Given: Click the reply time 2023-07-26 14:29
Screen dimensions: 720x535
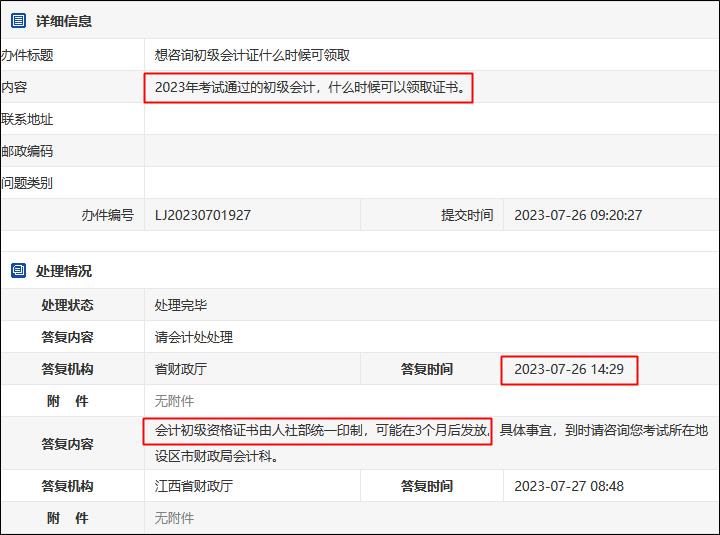Looking at the screenshot, I should [x=569, y=369].
